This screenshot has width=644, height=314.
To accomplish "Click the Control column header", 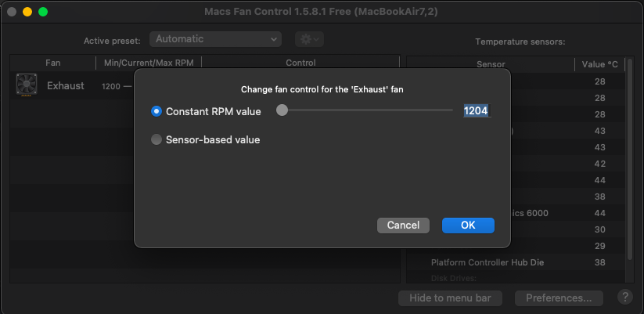I will tap(300, 63).
